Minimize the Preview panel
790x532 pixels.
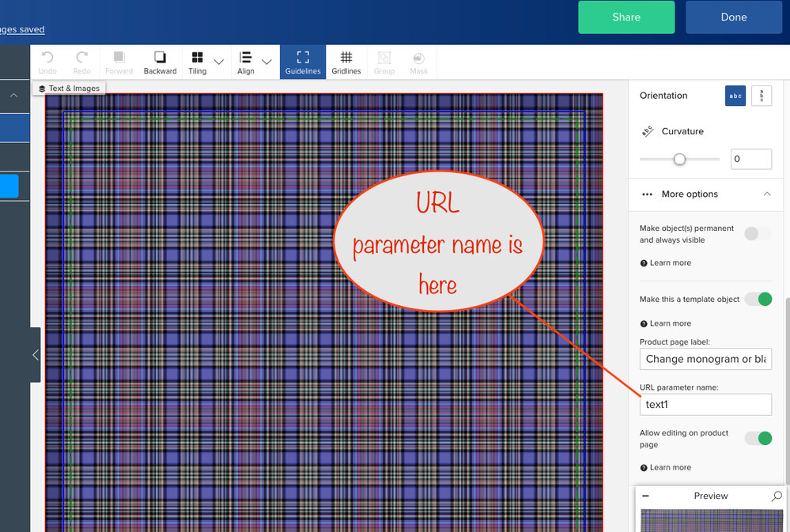coord(645,496)
